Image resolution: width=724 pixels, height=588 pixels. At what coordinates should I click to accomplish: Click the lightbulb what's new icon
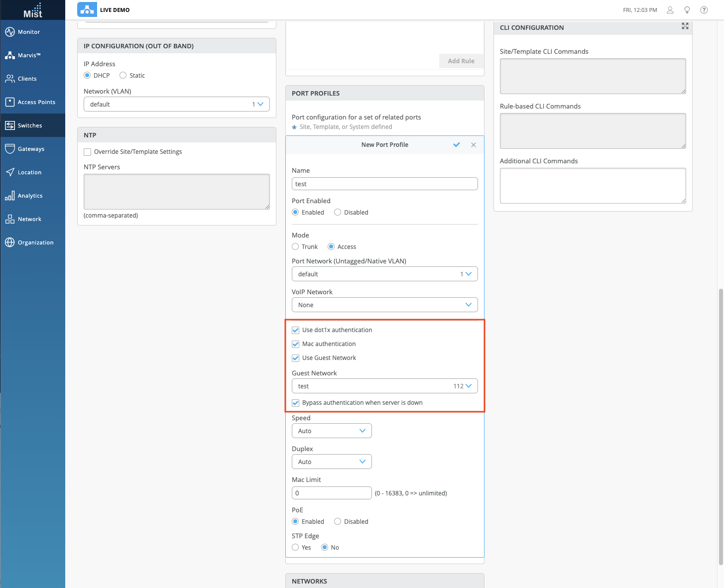pos(687,10)
